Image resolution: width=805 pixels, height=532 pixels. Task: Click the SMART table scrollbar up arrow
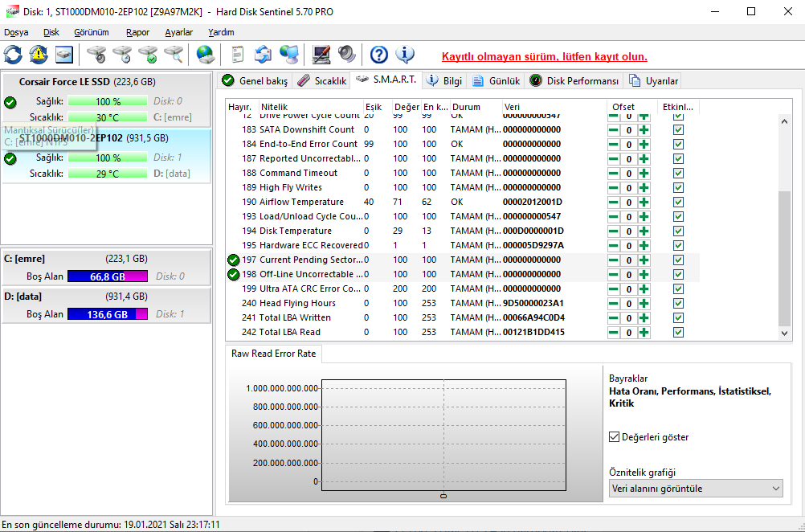(784, 121)
